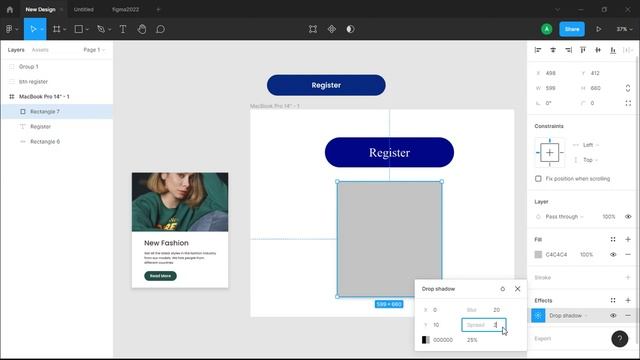The width and height of the screenshot is (640, 360).
Task: Switch to New Design tab
Action: 40,9
